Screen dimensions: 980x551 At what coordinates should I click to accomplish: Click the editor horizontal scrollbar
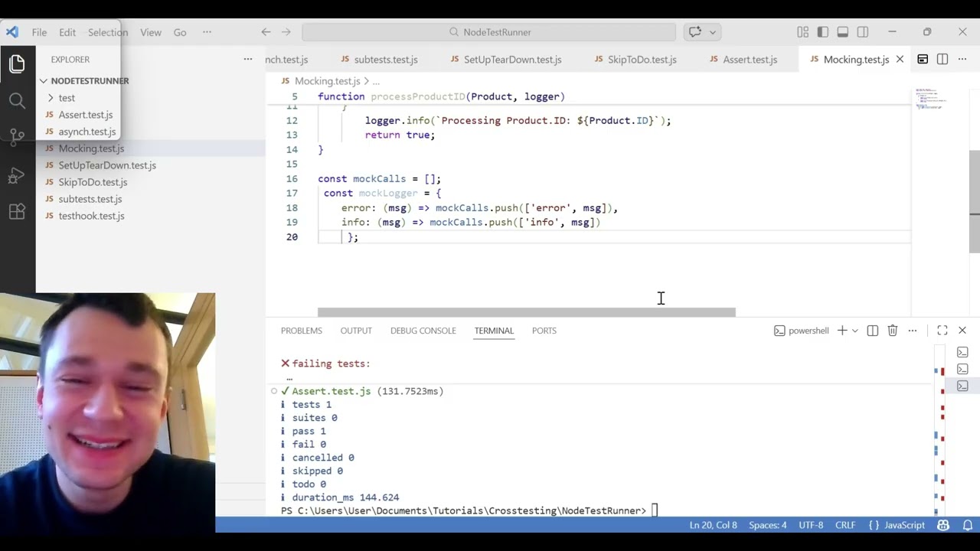pyautogui.click(x=527, y=312)
